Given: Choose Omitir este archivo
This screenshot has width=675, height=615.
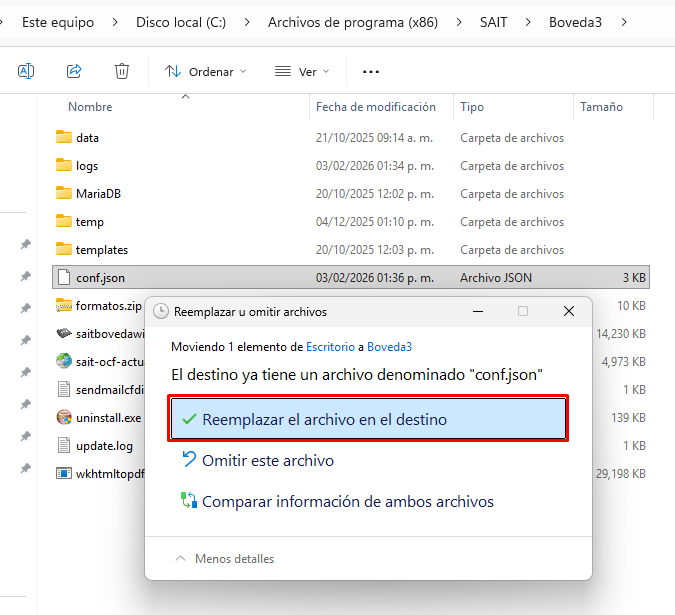Looking at the screenshot, I should [267, 461].
